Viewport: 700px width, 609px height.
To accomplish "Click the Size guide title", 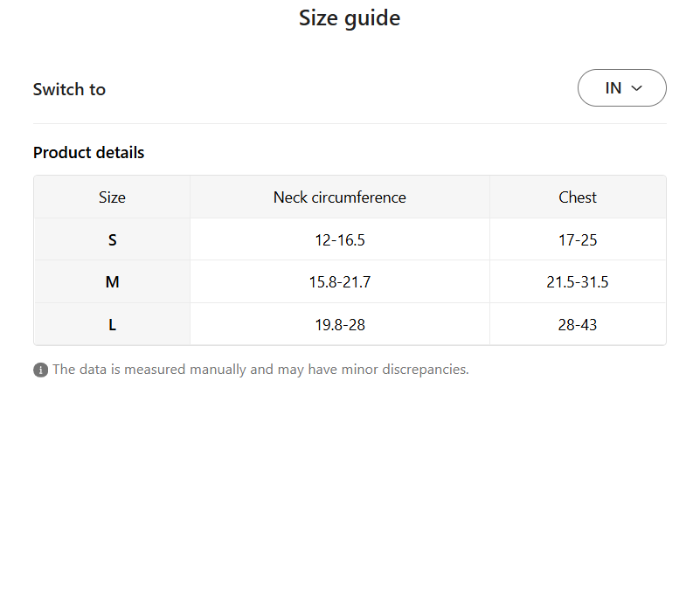I will [350, 18].
